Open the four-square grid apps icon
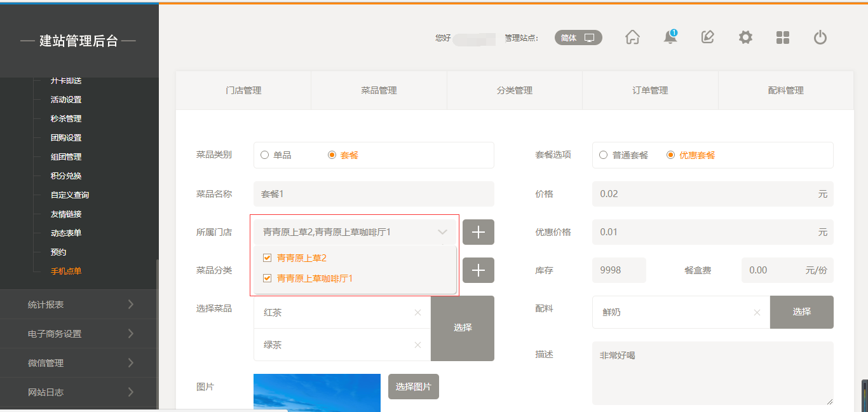868x412 pixels. pyautogui.click(x=783, y=38)
